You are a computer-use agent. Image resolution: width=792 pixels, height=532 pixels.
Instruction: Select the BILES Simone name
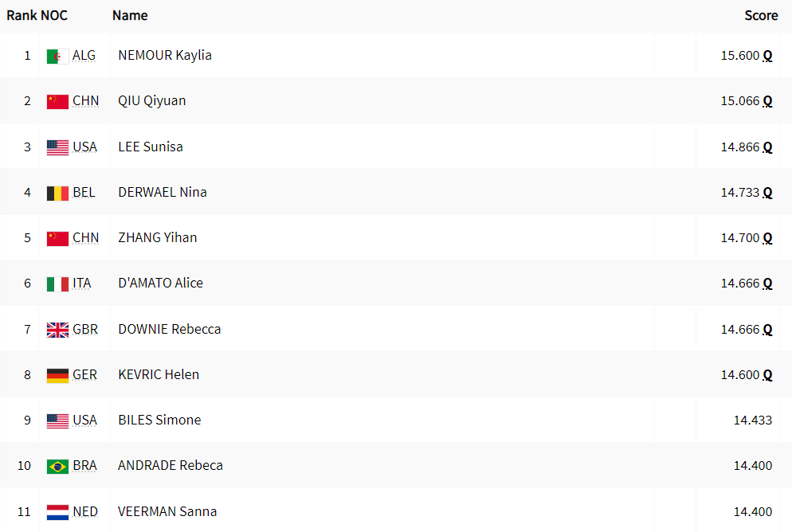[x=159, y=420]
